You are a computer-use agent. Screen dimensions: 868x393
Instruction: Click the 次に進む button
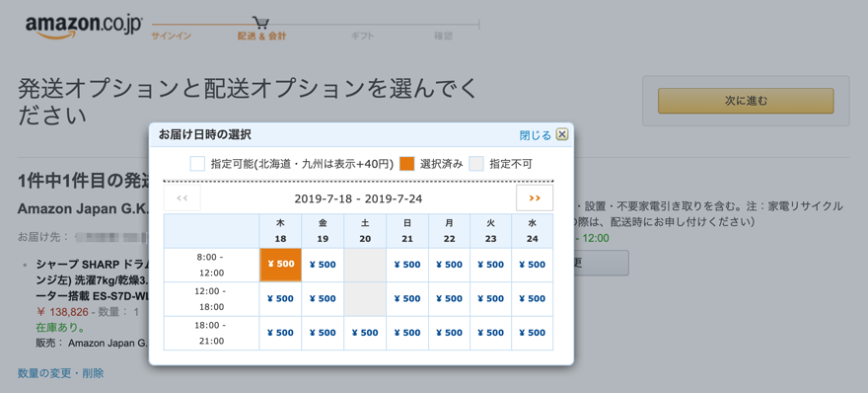point(746,101)
